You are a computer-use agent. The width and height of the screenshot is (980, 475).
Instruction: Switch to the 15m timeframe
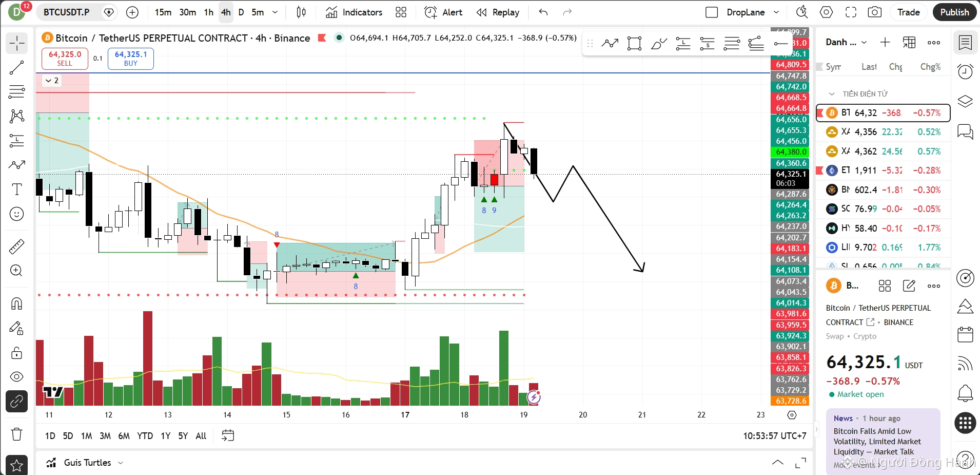point(163,12)
